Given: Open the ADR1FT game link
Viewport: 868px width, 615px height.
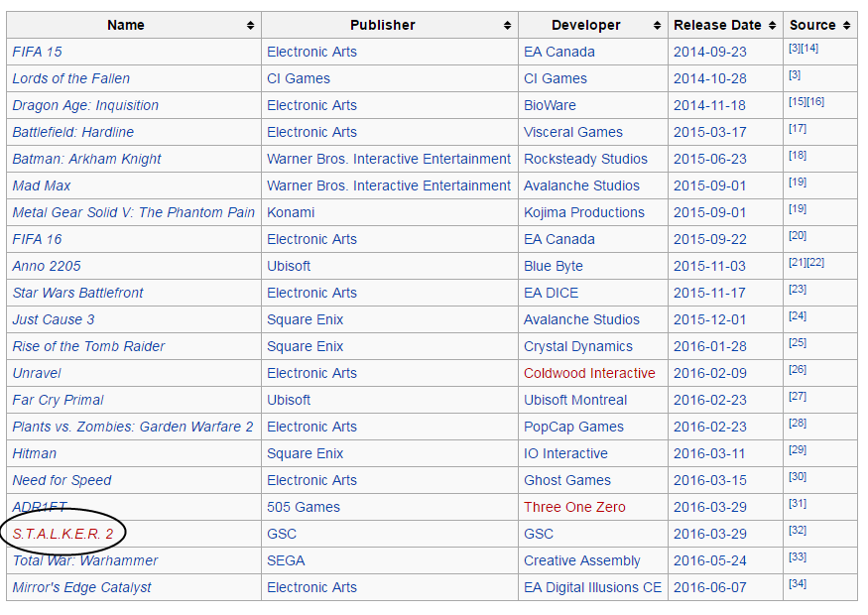Looking at the screenshot, I should pos(40,507).
